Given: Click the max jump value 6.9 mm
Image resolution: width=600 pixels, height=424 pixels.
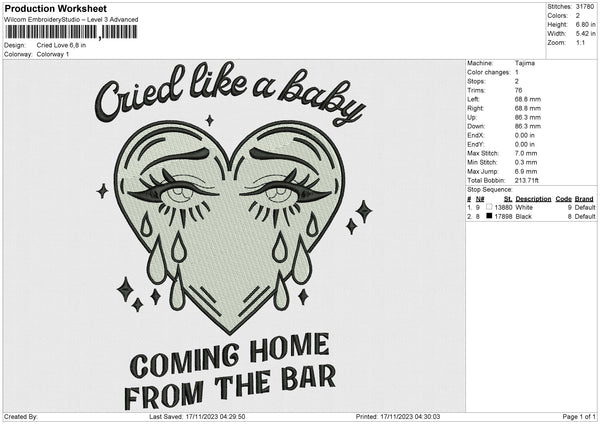Looking at the screenshot, I should coord(526,171).
